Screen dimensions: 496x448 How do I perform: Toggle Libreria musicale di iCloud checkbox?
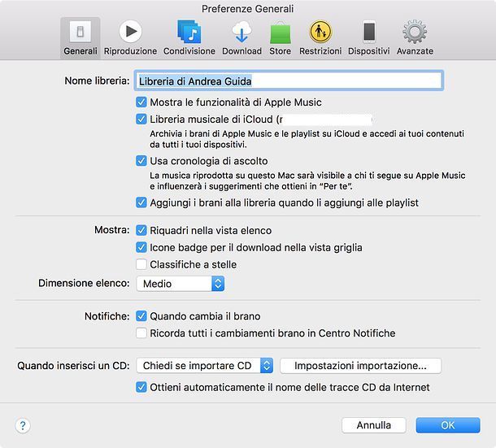click(141, 120)
